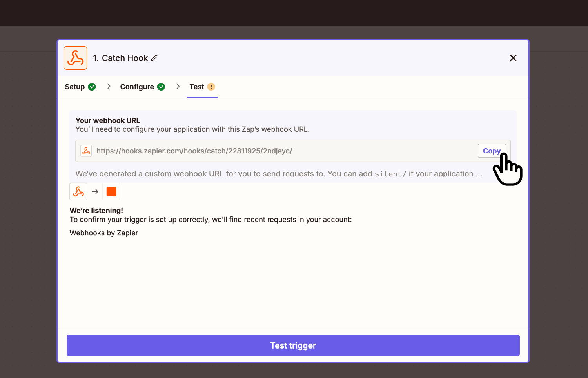Click the 'Webhooks by Zapier' text

[x=104, y=233]
